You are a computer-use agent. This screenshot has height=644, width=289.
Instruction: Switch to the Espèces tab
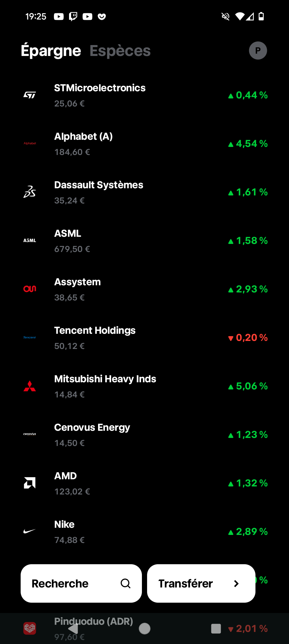[x=120, y=51]
